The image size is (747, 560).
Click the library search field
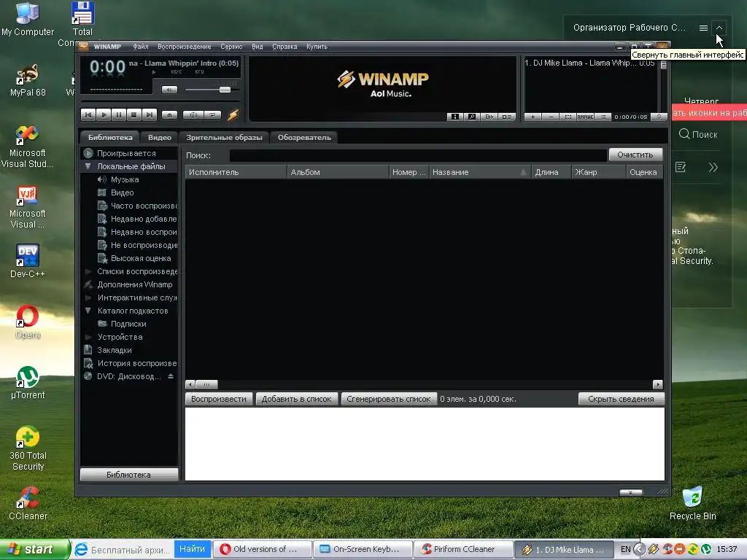tap(418, 155)
